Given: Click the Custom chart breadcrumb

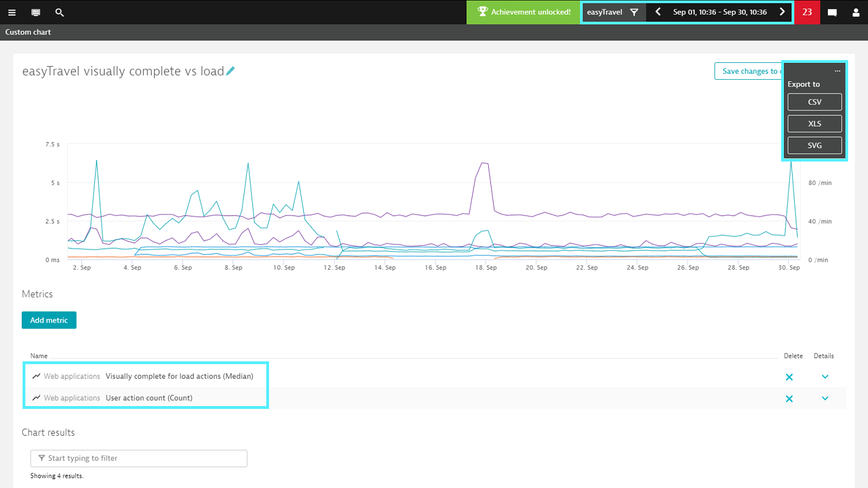Looking at the screenshot, I should (28, 32).
